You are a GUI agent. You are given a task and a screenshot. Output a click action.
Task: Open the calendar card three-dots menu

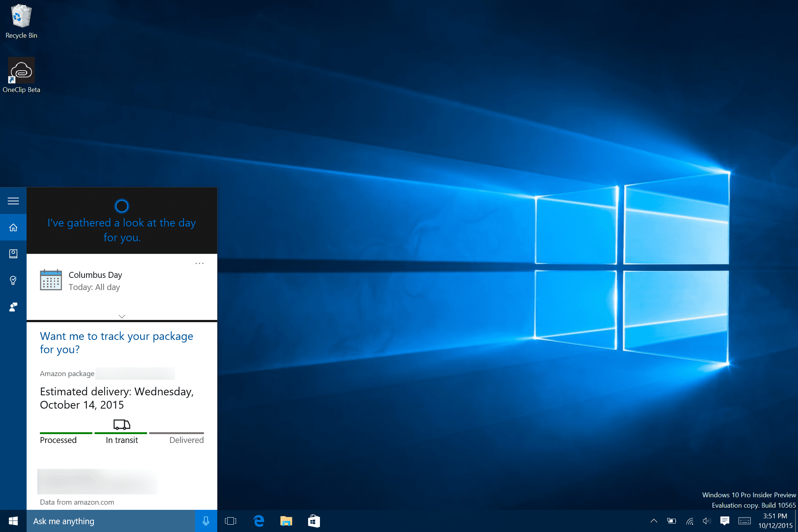pyautogui.click(x=199, y=263)
